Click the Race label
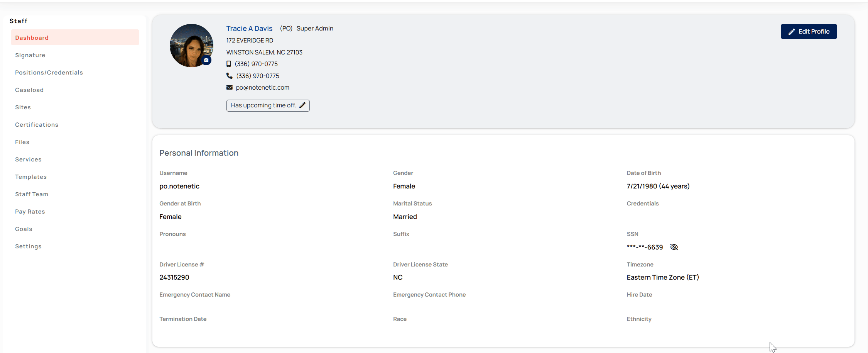This screenshot has height=353, width=868. [x=400, y=319]
